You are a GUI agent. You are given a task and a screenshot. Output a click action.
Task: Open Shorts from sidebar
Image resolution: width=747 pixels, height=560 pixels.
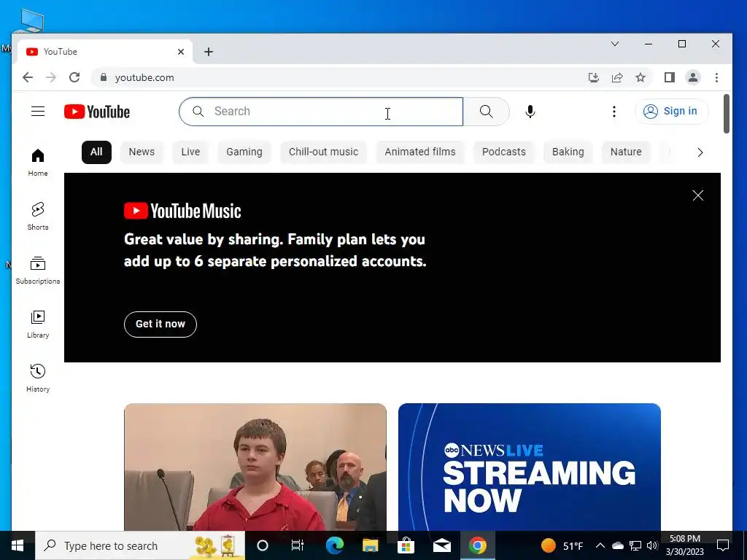click(x=38, y=216)
